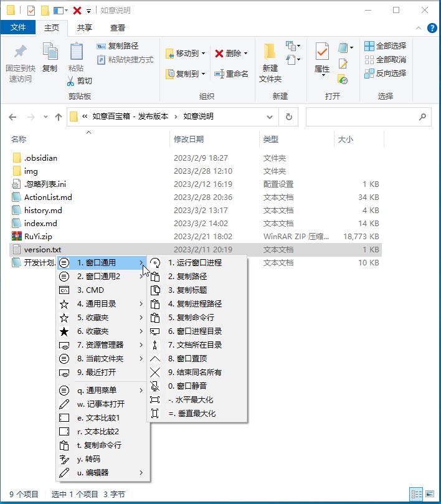Click the Up one level arrow
441x504 pixels.
(58, 117)
